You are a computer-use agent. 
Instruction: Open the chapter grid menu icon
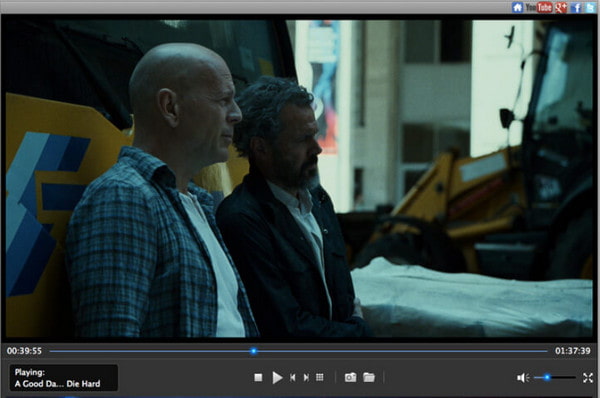tap(320, 378)
